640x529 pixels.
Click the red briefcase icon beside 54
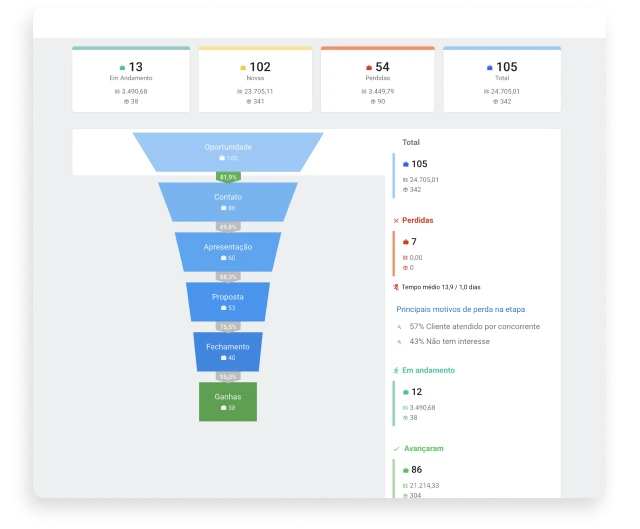click(x=367, y=68)
